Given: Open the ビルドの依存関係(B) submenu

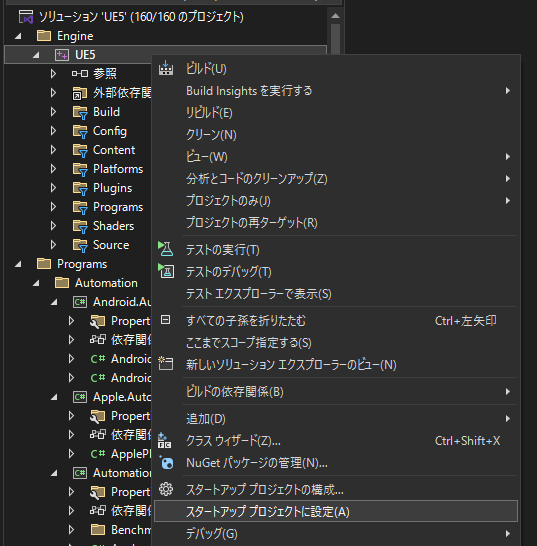Looking at the screenshot, I should click(x=336, y=392).
